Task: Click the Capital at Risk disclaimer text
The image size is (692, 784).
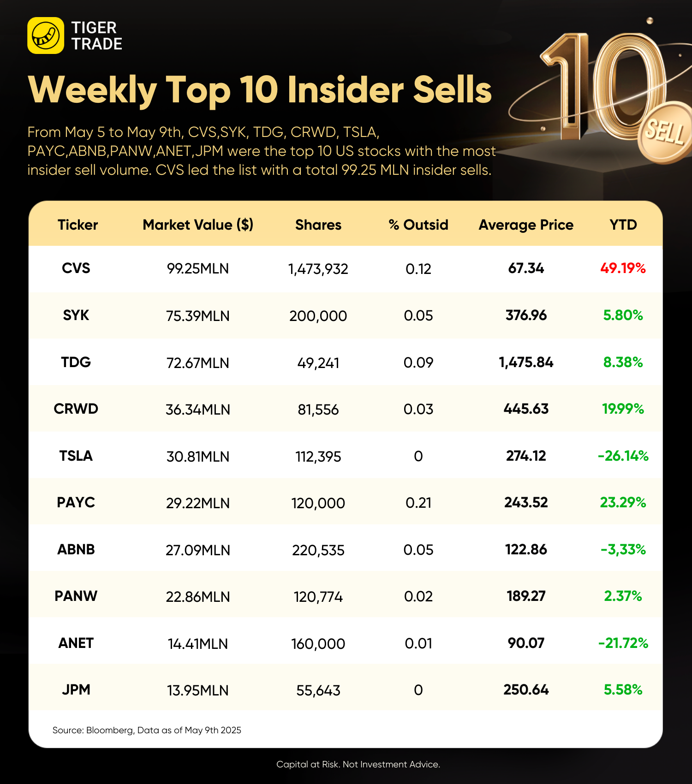Action: coord(358,764)
